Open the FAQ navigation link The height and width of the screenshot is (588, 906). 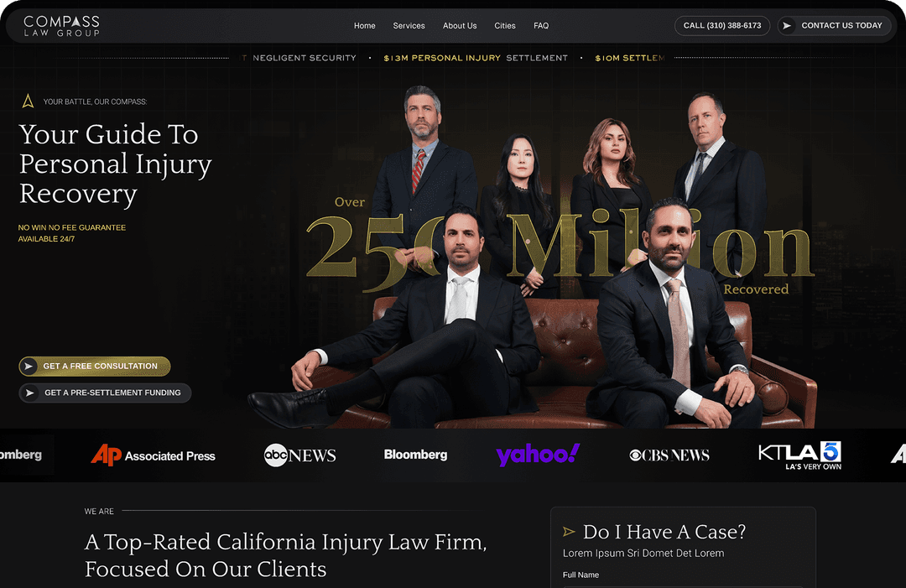[x=541, y=25]
